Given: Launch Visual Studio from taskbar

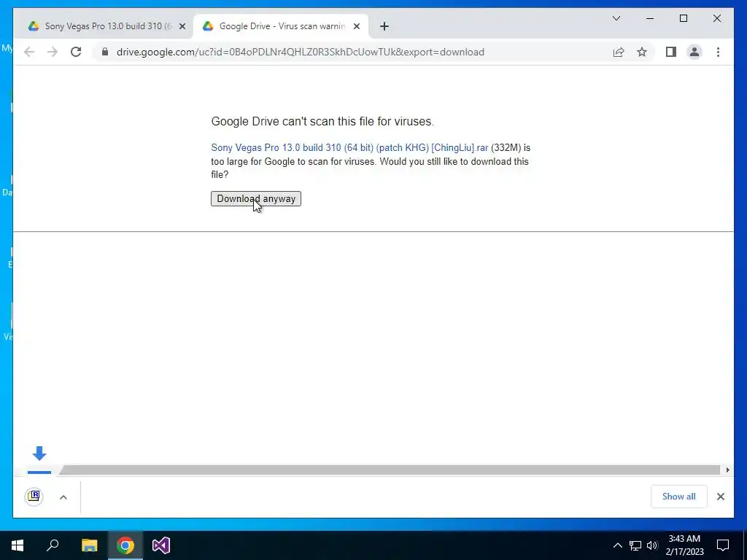Looking at the screenshot, I should tap(161, 545).
